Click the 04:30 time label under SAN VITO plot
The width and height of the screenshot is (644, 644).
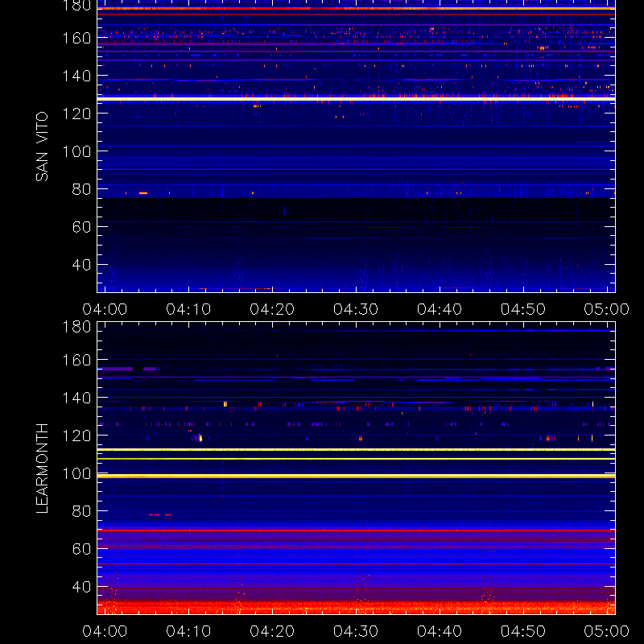356,309
